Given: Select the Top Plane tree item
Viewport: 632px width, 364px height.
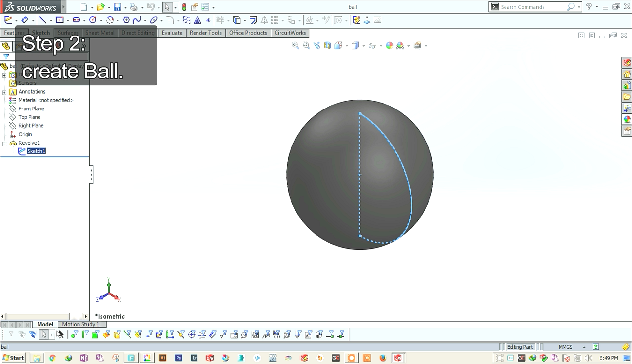Looking at the screenshot, I should point(29,117).
